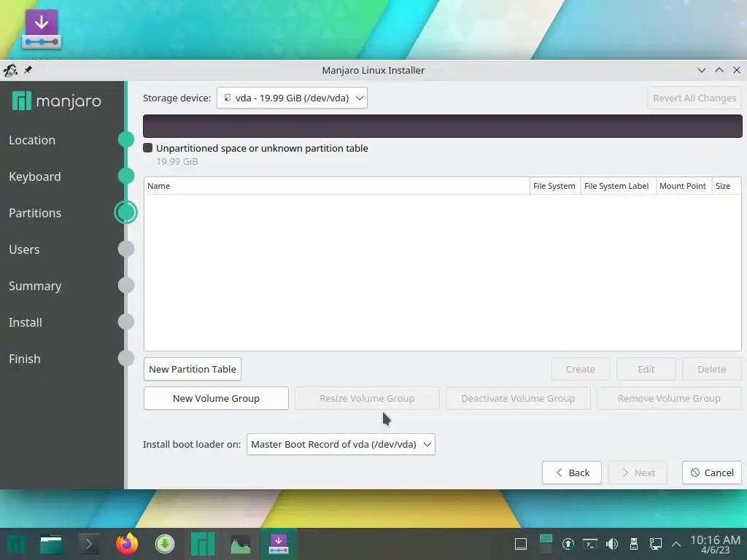Launch the file manager from taskbar
747x560 pixels.
tap(51, 544)
